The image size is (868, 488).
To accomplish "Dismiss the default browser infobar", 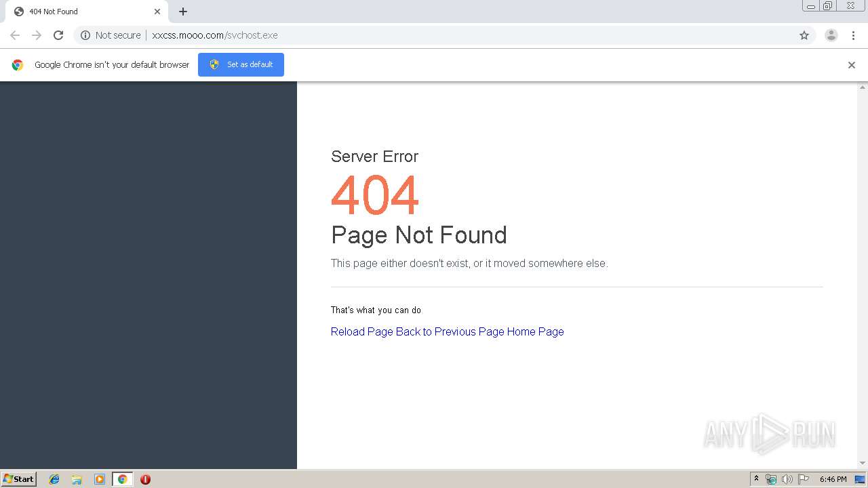I will click(852, 65).
